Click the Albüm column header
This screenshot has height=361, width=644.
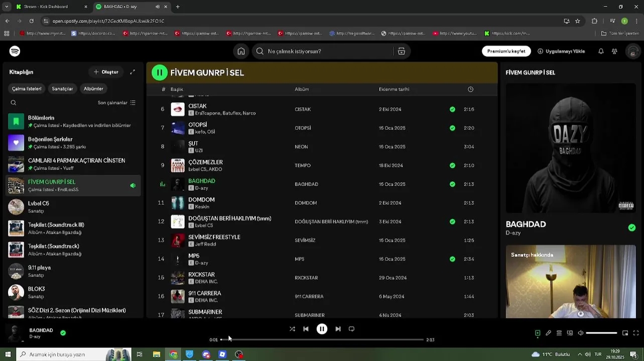[x=302, y=89]
